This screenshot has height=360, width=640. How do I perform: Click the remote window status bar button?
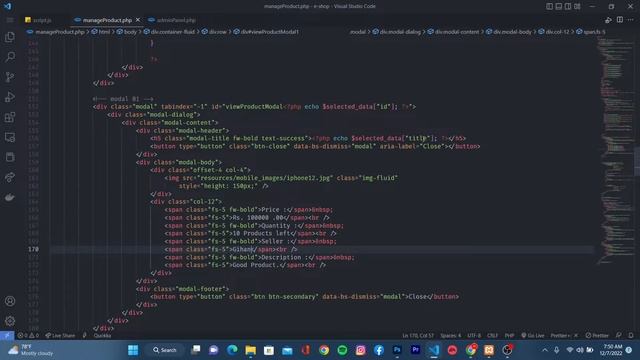click(x=7, y=336)
